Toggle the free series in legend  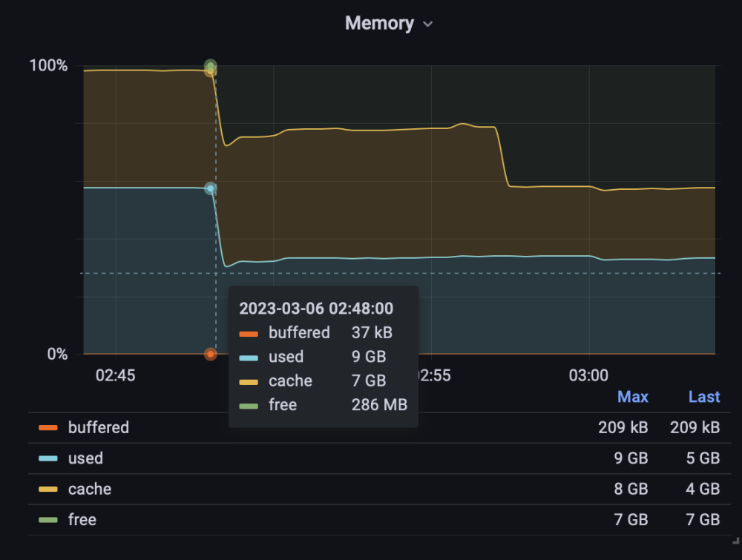[82, 520]
